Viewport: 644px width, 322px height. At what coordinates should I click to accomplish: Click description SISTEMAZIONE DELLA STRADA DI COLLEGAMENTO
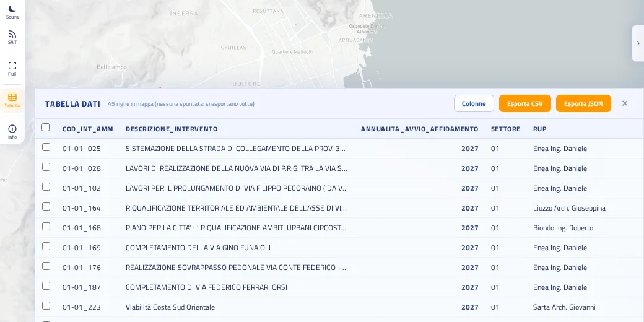[236, 149]
